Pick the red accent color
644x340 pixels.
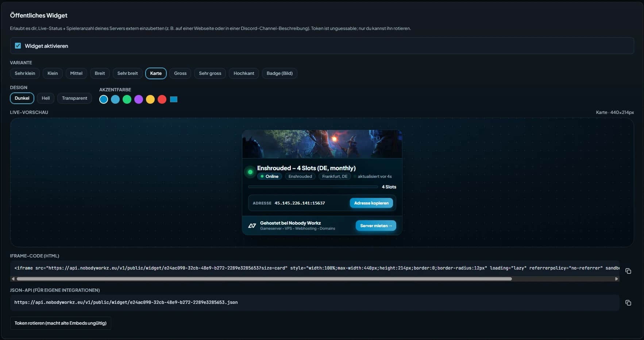pos(162,99)
